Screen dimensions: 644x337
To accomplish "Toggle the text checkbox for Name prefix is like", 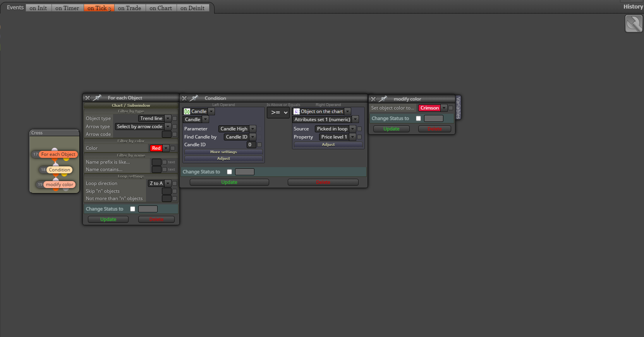I will 165,162.
